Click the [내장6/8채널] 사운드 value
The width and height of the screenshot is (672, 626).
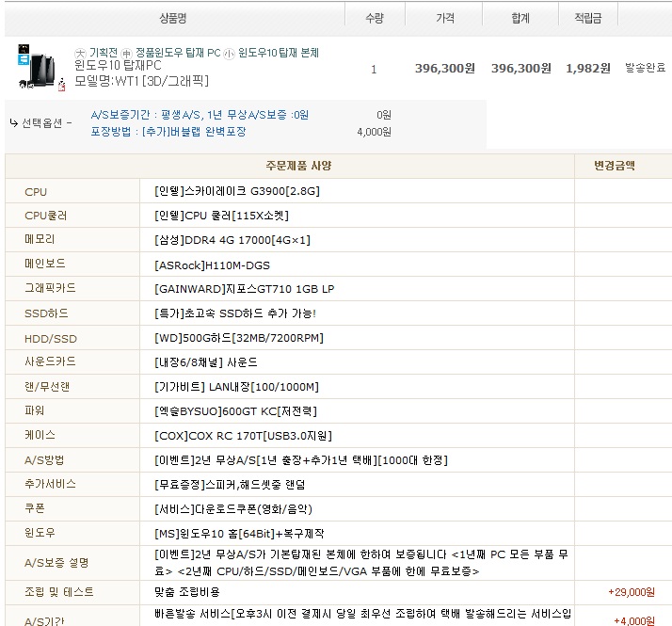pos(206,362)
